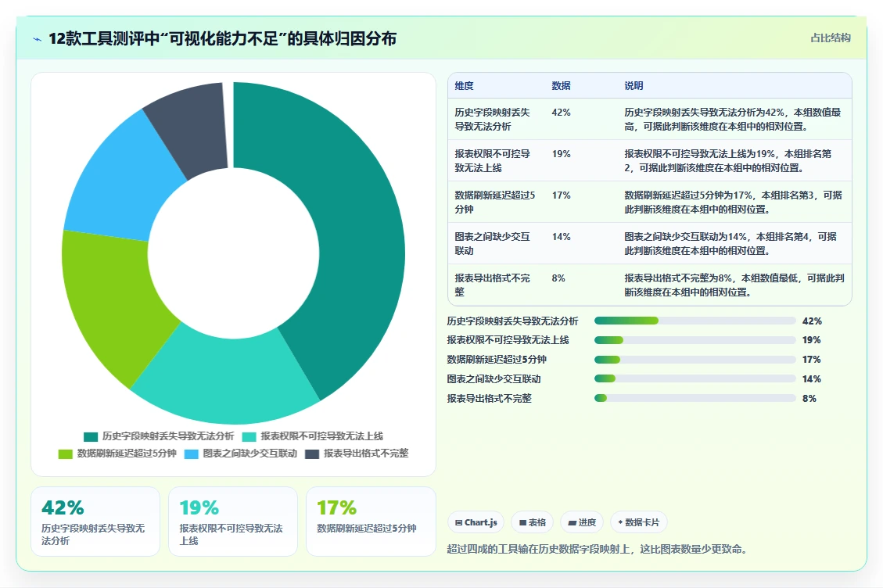Click the 17% stat card
The image size is (883, 588).
[x=371, y=522]
